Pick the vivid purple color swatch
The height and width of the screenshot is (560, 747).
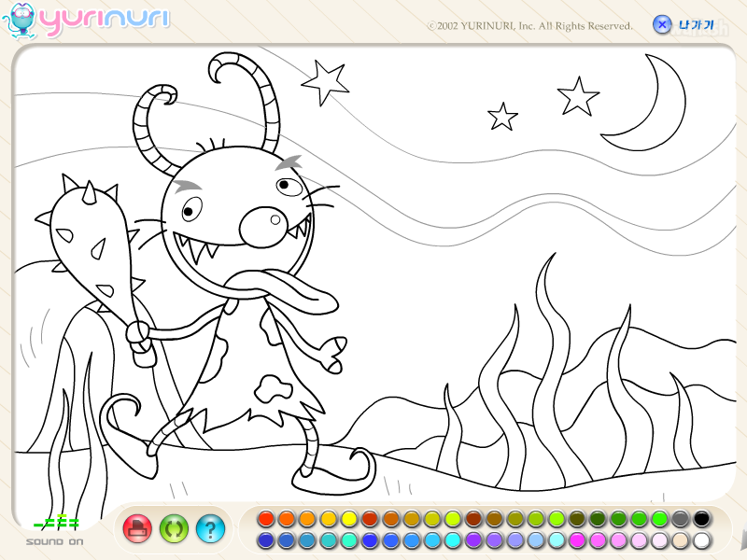coord(473,540)
